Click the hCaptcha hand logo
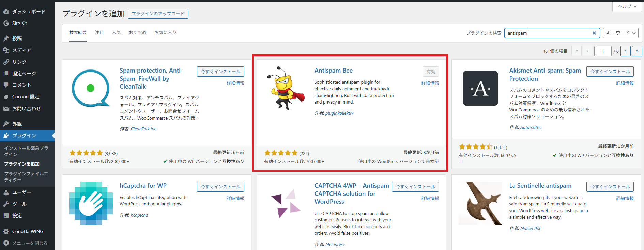Screen dimensions: 644x250 coord(91,203)
